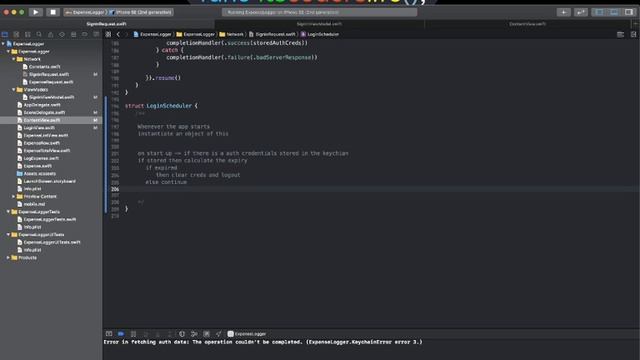This screenshot has width=640, height=360.
Task: Click the Environment Overrides icon
Action: click(207, 334)
